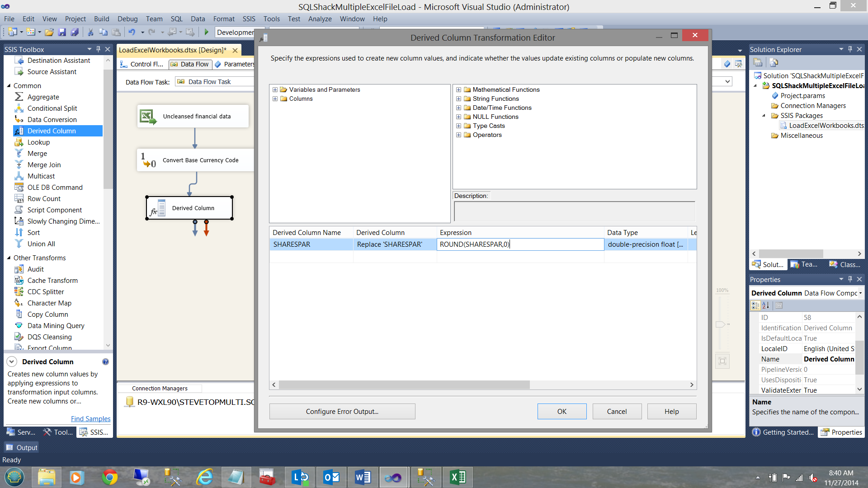Click the OK button in editor
The height and width of the screenshot is (488, 868).
561,411
